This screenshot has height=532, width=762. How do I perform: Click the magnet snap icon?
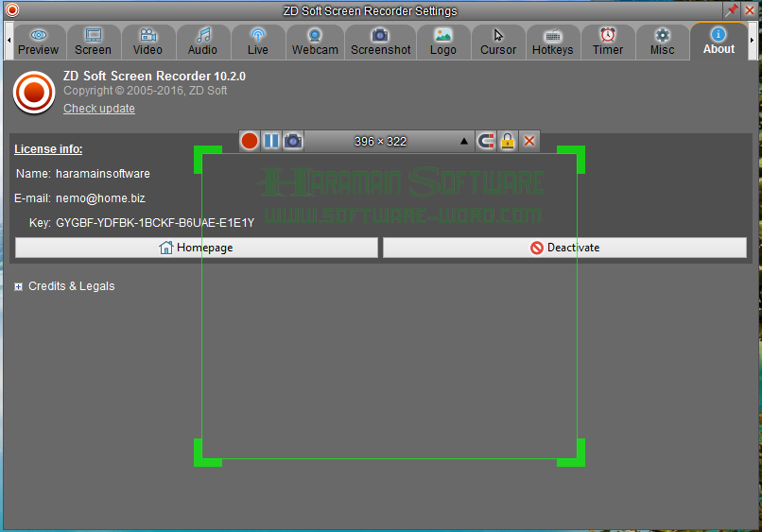point(486,141)
